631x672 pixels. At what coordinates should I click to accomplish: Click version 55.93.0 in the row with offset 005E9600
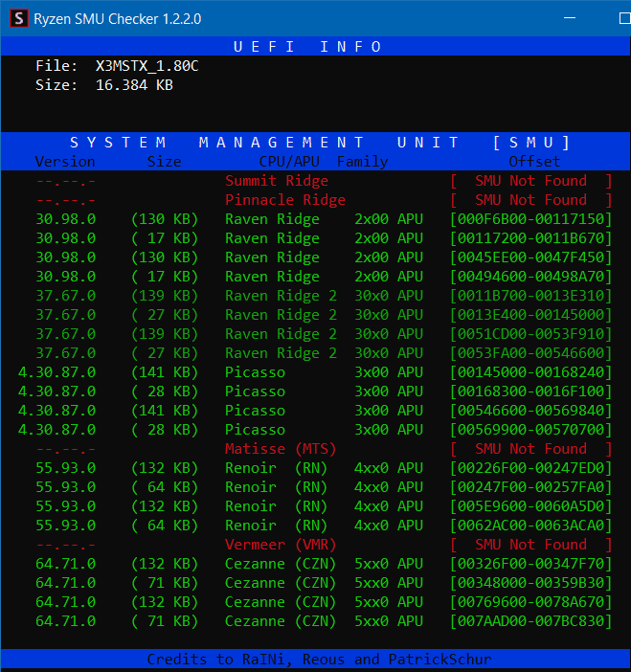65,506
